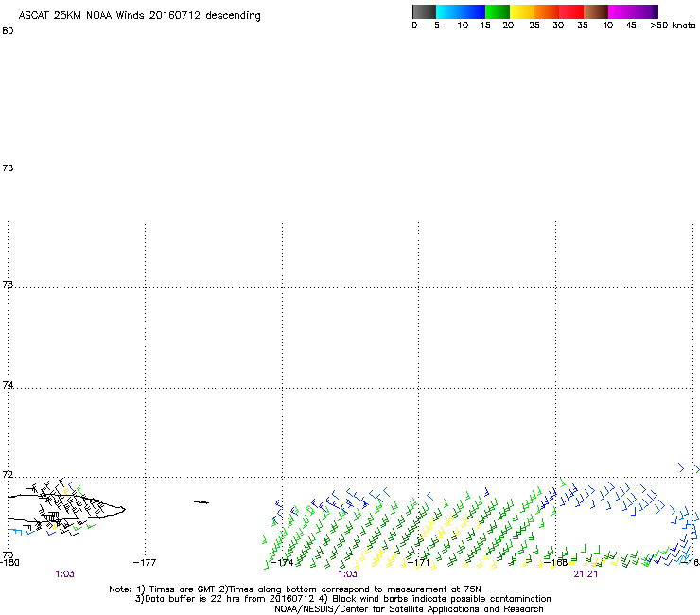This screenshot has height=615, width=700.
Task: Click the note 'Data buffer is 22 hrs from 20160712'
Action: click(x=230, y=599)
